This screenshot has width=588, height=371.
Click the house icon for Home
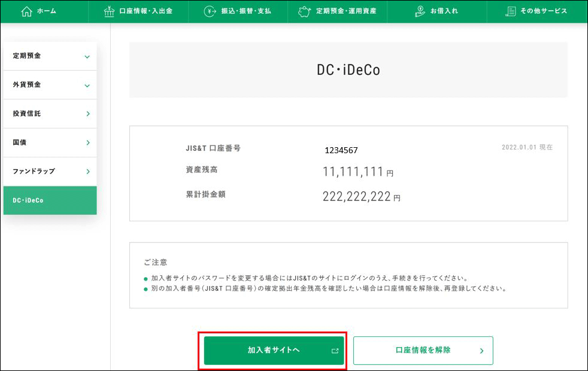(x=26, y=11)
